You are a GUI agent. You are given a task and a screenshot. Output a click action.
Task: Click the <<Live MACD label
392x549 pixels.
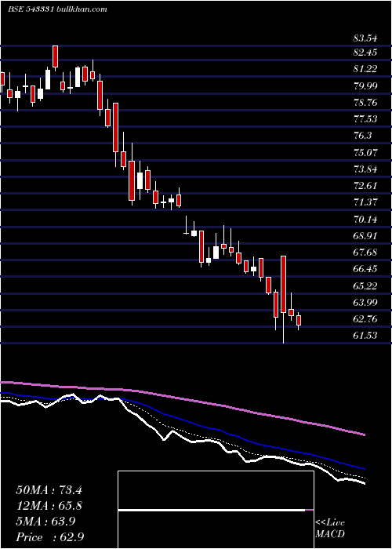330,528
